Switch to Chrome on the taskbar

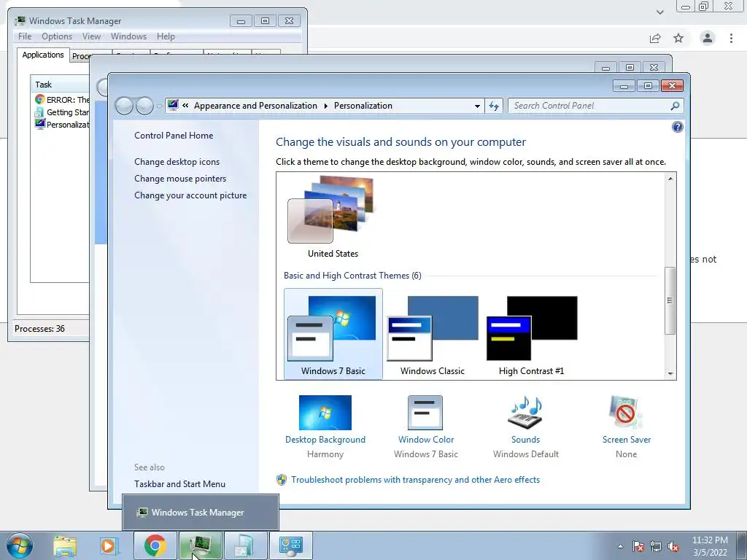(x=155, y=545)
